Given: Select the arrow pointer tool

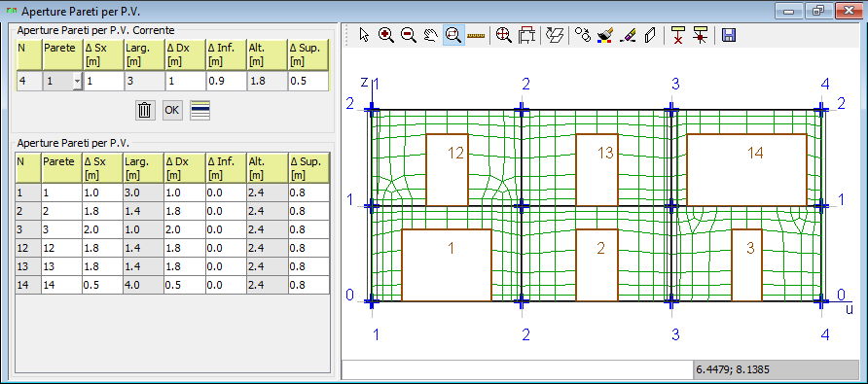Looking at the screenshot, I should [x=364, y=35].
